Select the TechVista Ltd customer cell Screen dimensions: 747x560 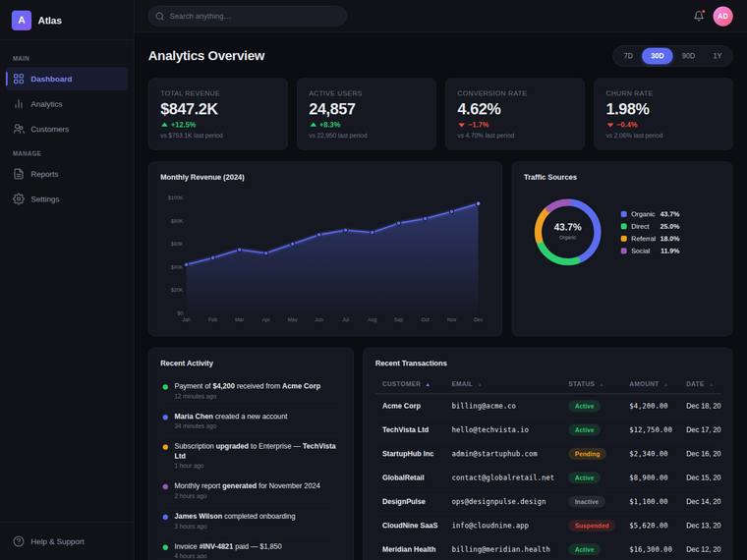tap(405, 430)
